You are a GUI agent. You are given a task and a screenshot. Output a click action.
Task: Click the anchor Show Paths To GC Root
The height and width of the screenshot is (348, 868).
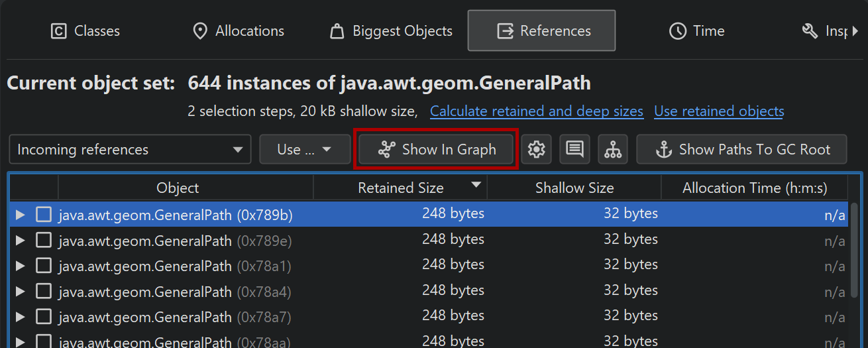(741, 150)
